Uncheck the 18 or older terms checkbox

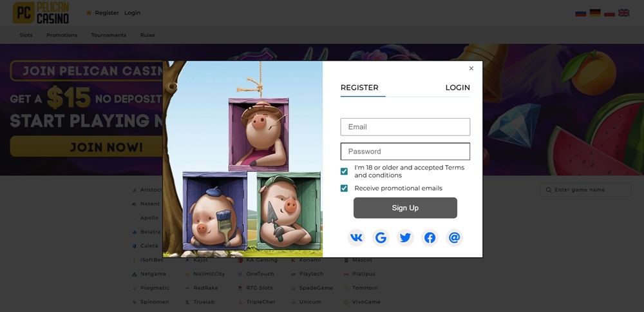pos(344,171)
